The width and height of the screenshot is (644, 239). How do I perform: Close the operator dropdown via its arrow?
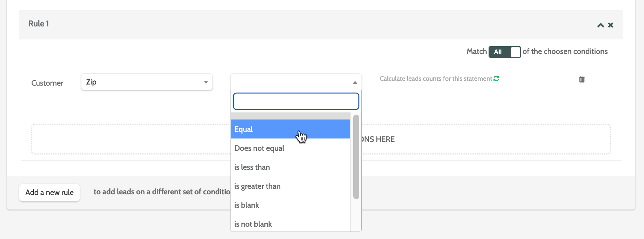[x=355, y=82]
